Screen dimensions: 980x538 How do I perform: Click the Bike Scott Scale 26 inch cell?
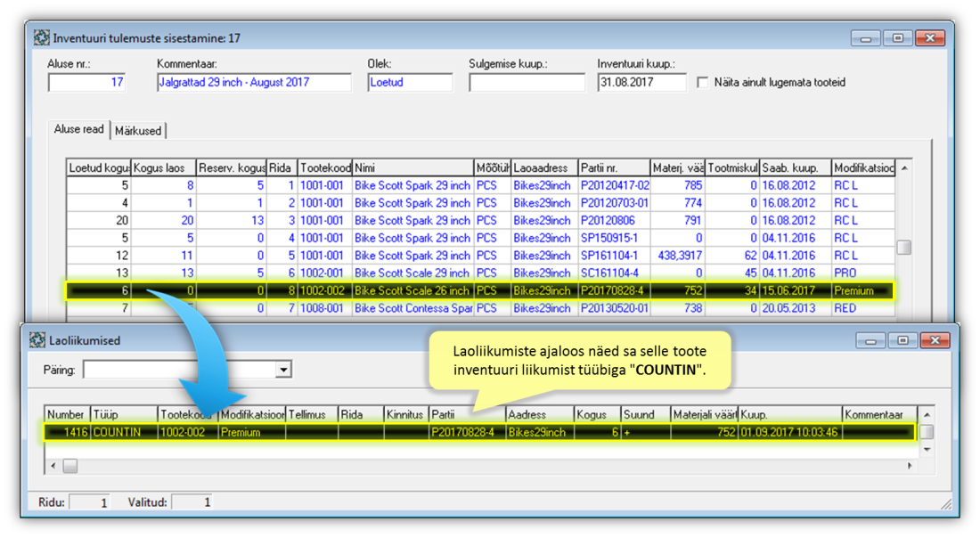[x=413, y=290]
